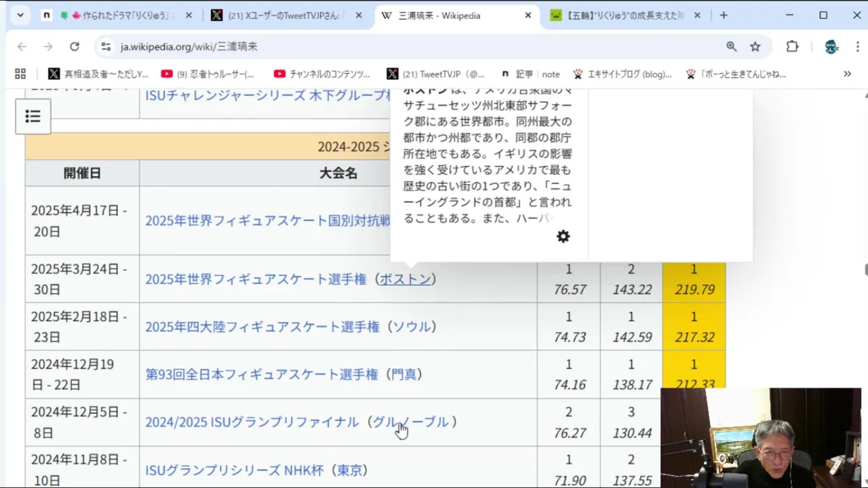Switch to the 【五輪】"りくりゅう" tab
This screenshot has height=488, width=868.
click(x=627, y=15)
